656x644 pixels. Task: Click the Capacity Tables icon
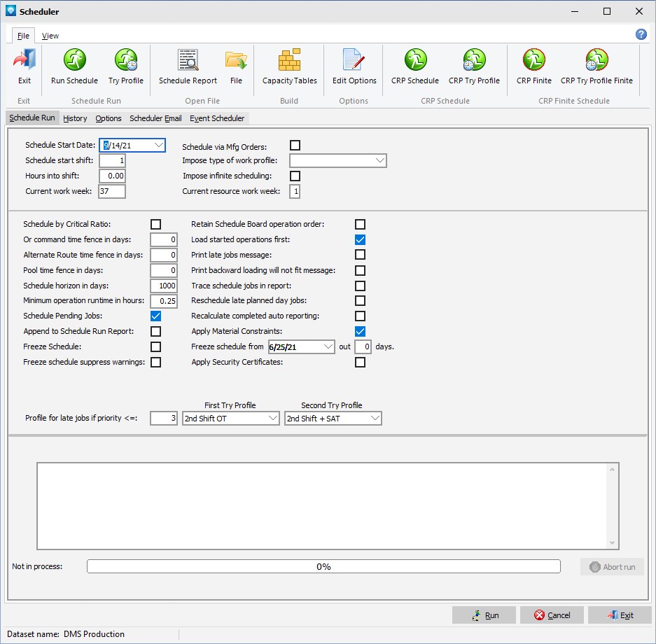(x=289, y=61)
